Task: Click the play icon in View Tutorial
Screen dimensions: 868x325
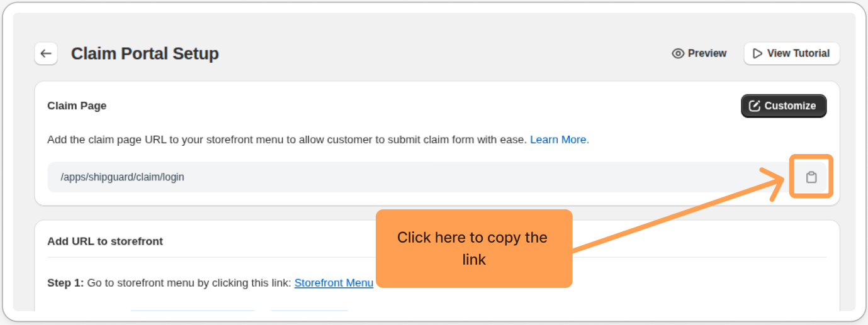Action: (758, 53)
